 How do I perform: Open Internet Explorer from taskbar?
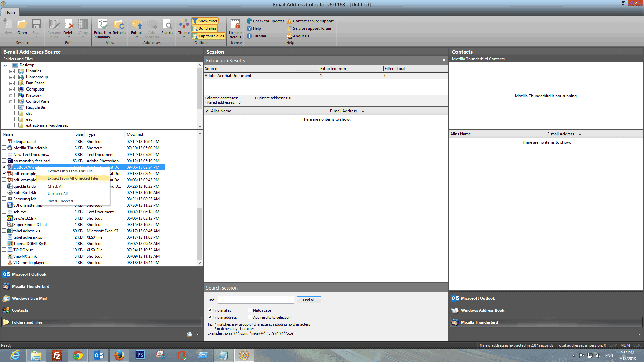[x=15, y=355]
